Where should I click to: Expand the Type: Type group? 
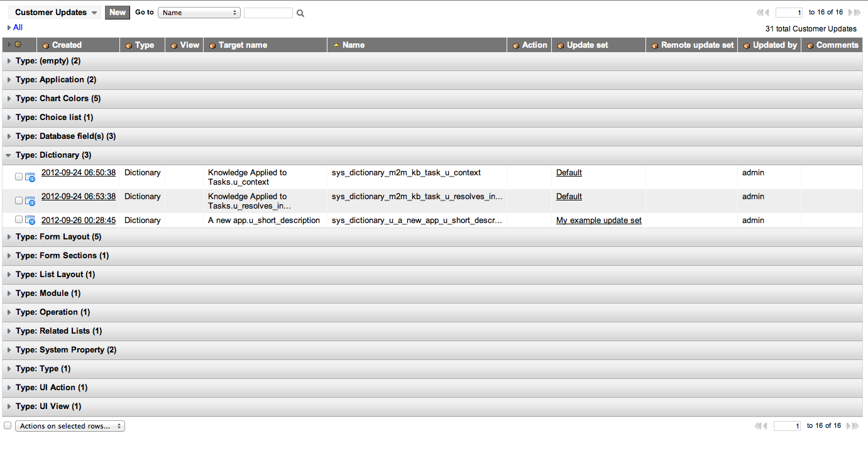(x=8, y=369)
